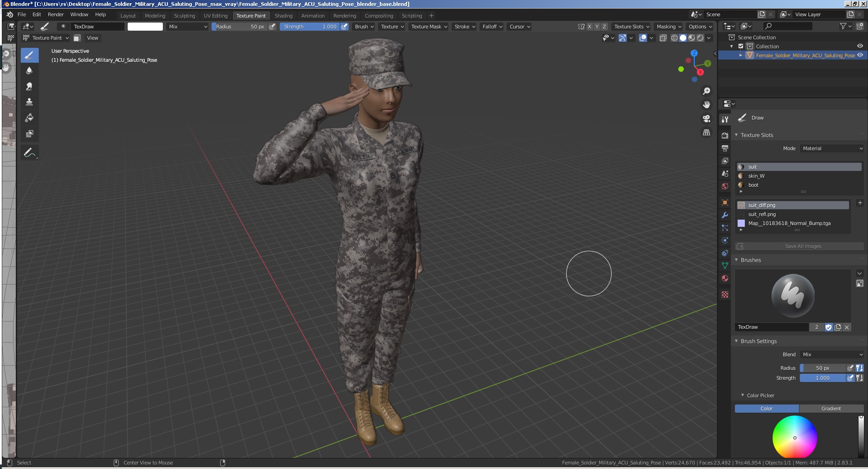This screenshot has width=868, height=469.
Task: Switch to wireframe viewport shading
Action: point(674,38)
